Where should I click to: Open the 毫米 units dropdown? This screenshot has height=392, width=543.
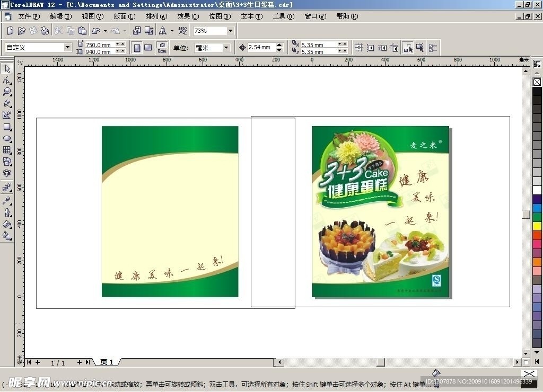tap(226, 48)
